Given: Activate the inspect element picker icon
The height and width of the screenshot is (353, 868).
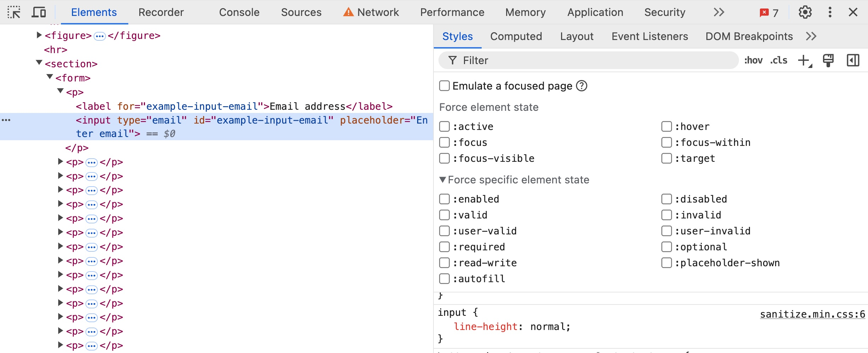Looking at the screenshot, I should (x=14, y=12).
